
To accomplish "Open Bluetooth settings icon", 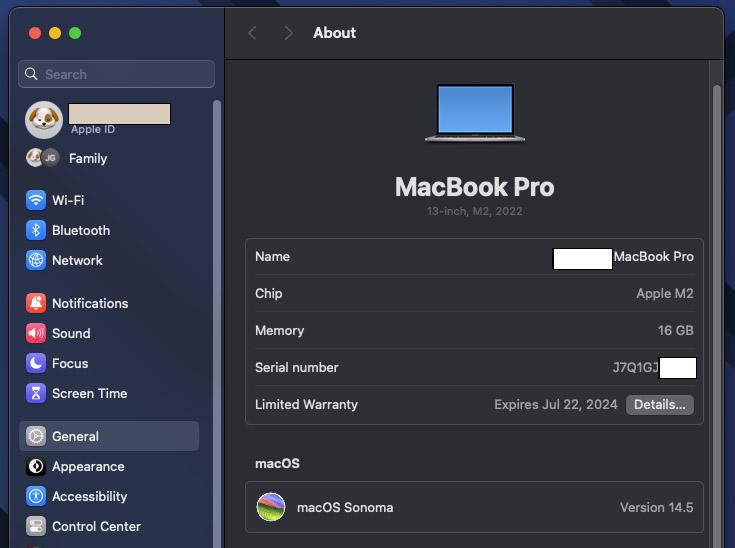I will (36, 230).
